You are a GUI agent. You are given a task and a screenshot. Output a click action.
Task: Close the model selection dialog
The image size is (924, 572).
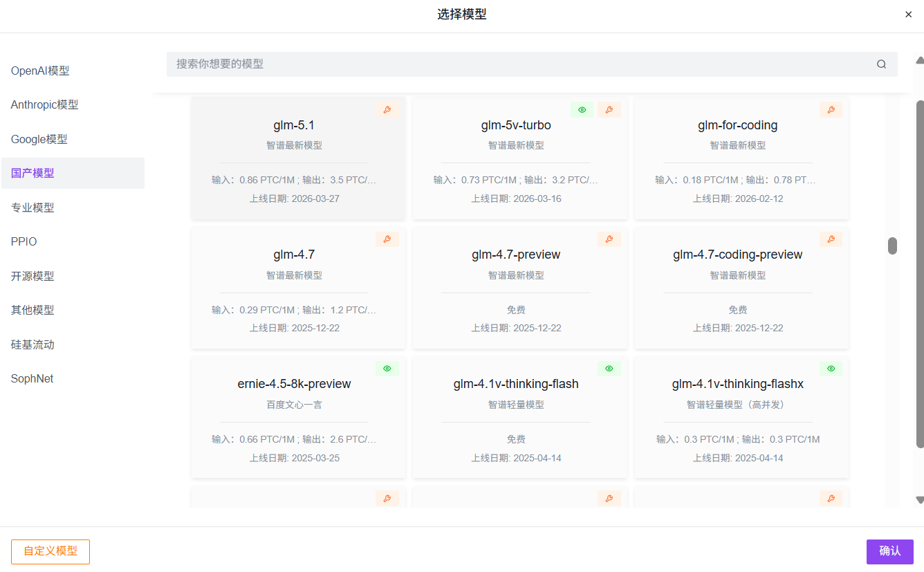pos(908,14)
